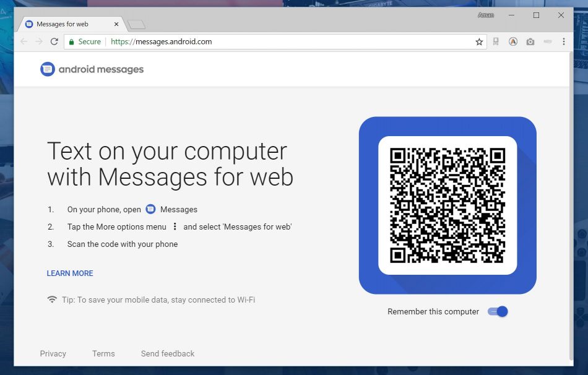
Task: Click the page vertical scrollbar
Action: (x=571, y=205)
